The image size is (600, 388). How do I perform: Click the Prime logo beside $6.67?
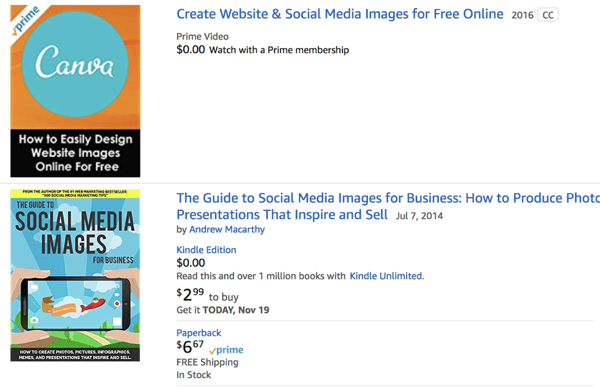tap(226, 350)
